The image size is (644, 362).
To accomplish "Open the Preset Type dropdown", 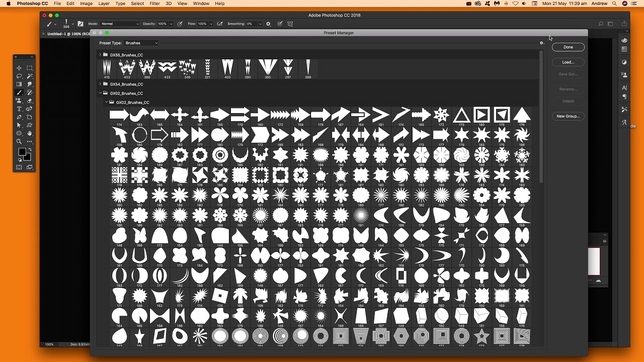I will pyautogui.click(x=141, y=43).
